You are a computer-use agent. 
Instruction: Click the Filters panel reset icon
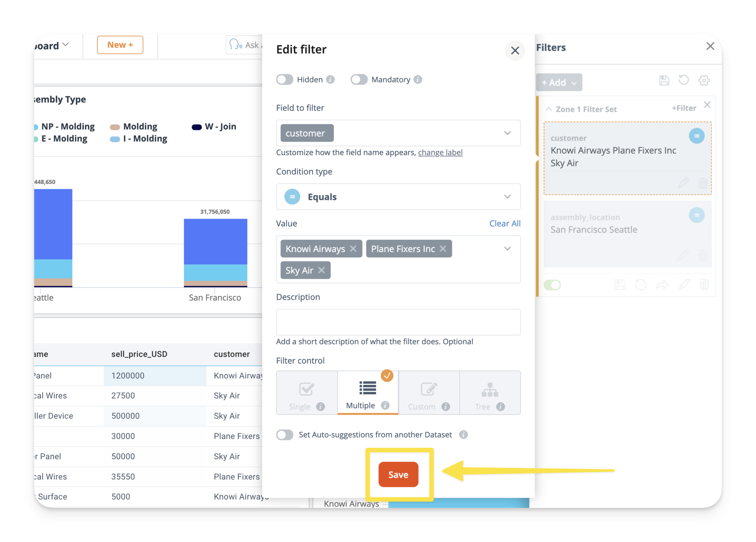pos(683,80)
